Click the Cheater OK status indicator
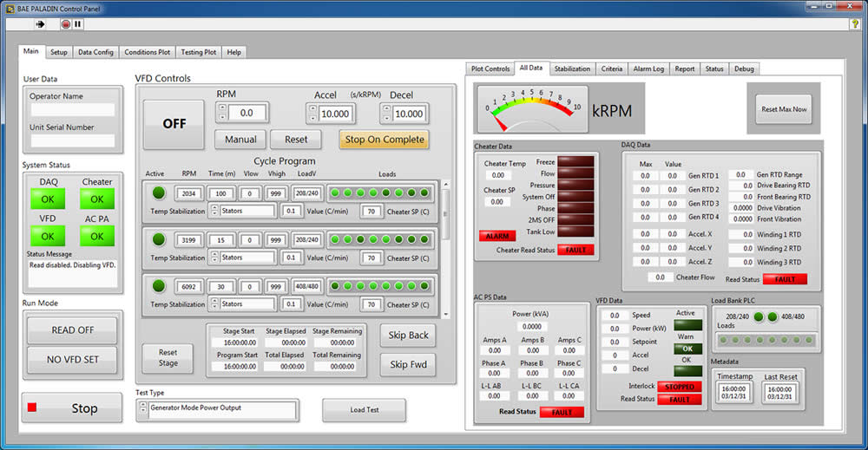 [x=97, y=199]
